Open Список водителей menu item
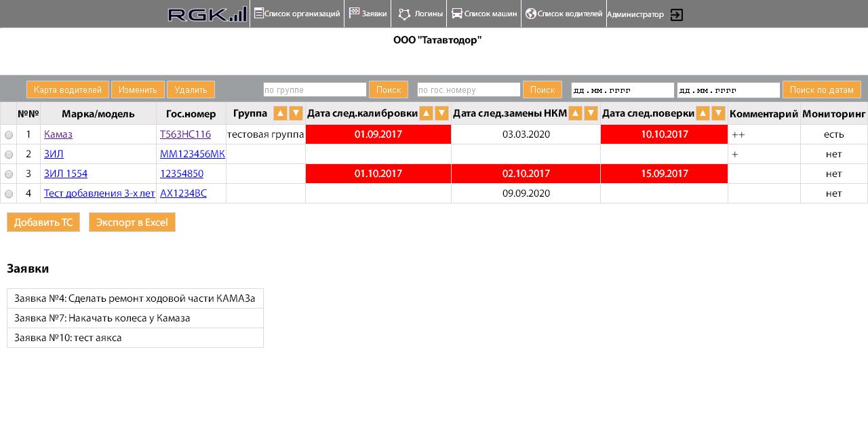The width and height of the screenshot is (868, 432). (564, 14)
